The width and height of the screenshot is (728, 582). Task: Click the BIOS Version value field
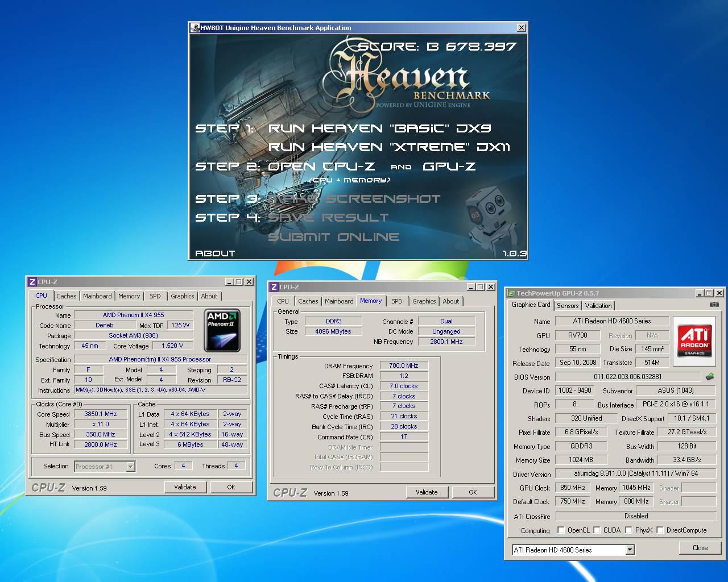point(628,376)
